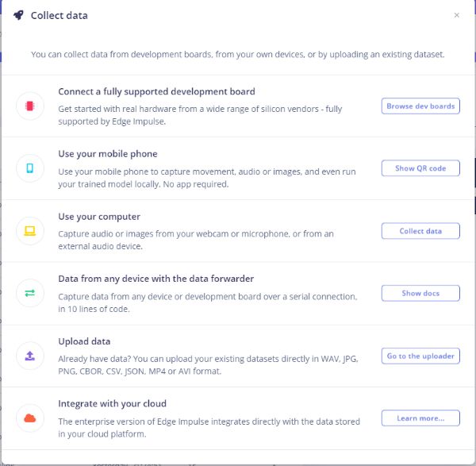Select the Use your computer heading
The image size is (476, 466).
click(99, 217)
